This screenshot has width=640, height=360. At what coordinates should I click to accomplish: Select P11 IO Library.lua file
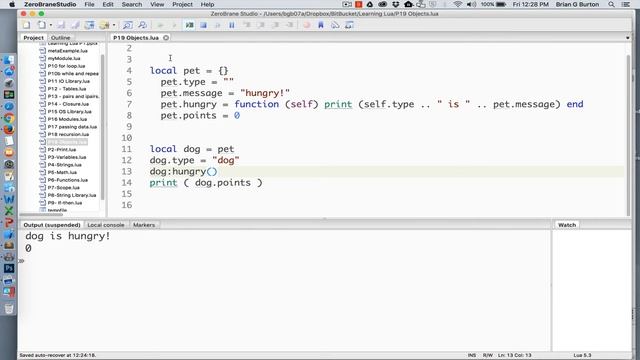click(69, 81)
